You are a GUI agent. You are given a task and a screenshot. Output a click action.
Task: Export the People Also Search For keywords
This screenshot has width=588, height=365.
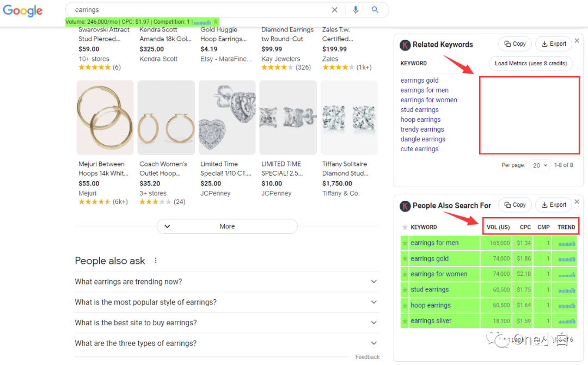point(554,205)
